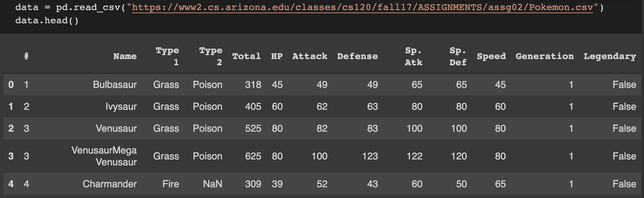This screenshot has width=644, height=198.
Task: Click the NaN value in Charmander's row
Action: coord(213,184)
